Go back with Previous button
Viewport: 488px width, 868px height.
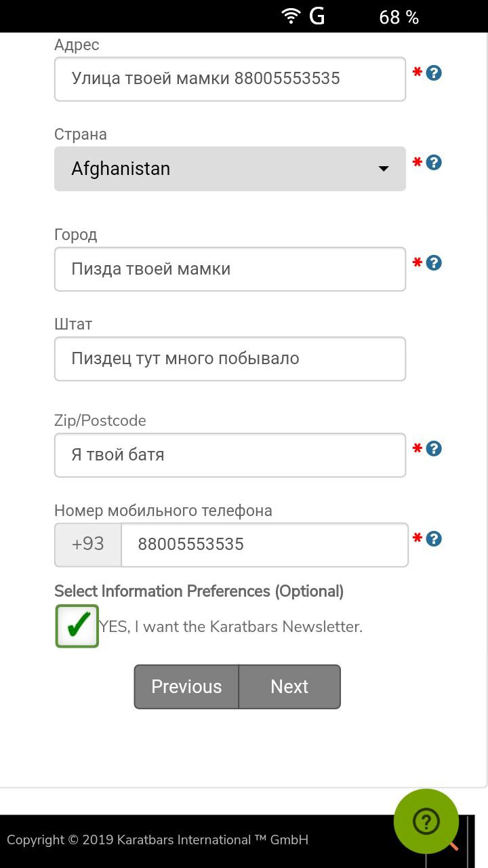tap(186, 687)
